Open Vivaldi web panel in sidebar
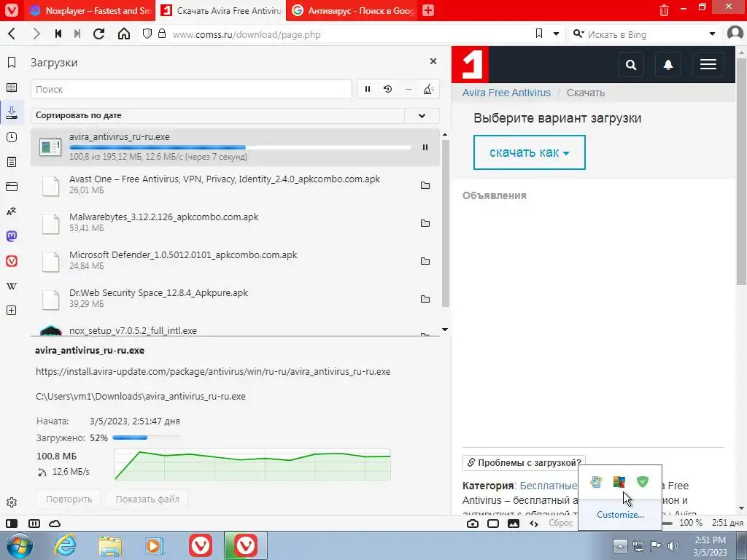 (12, 261)
